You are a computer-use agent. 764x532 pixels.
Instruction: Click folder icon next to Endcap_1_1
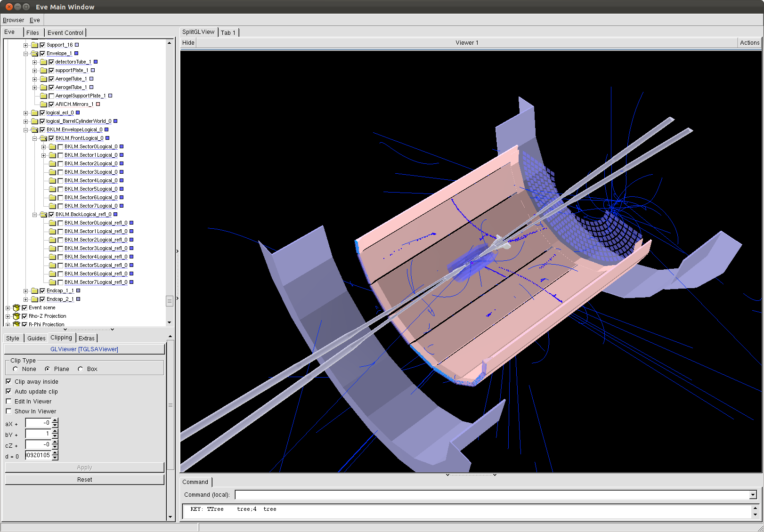coord(34,291)
